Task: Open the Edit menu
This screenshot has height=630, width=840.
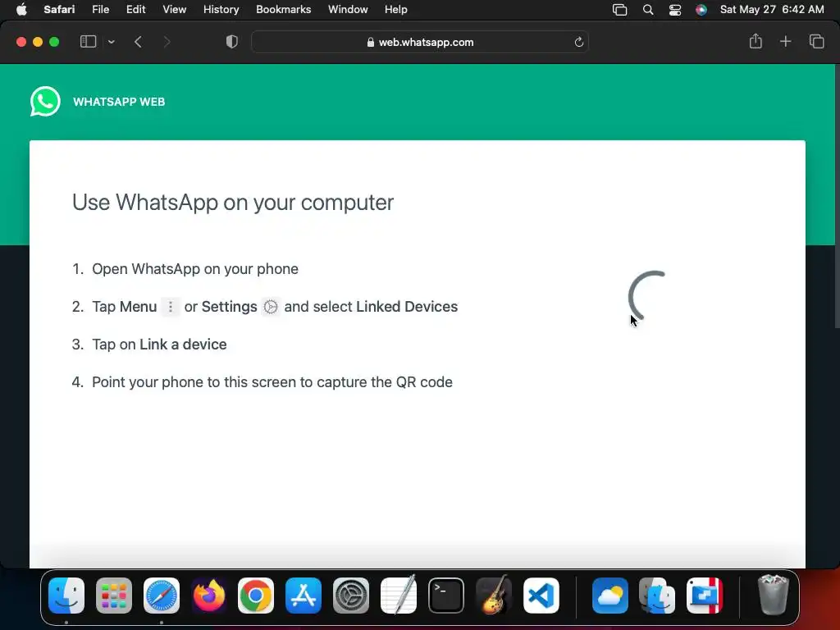Action: 135,10
